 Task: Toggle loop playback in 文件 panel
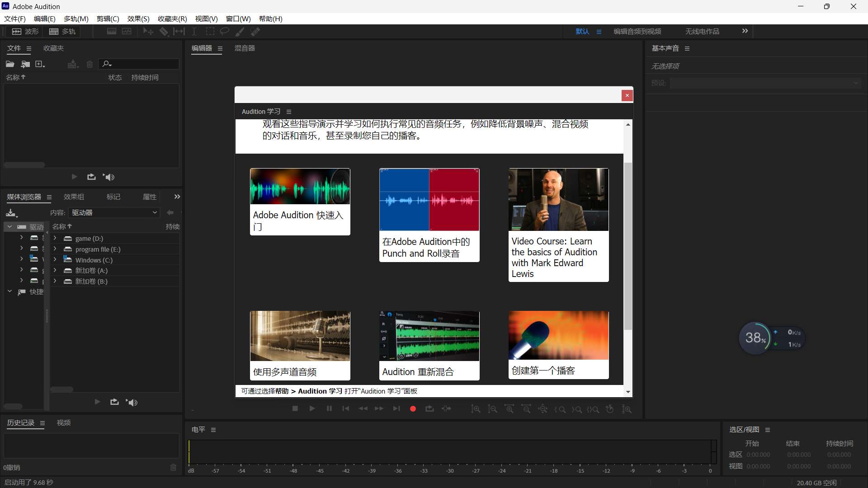91,177
